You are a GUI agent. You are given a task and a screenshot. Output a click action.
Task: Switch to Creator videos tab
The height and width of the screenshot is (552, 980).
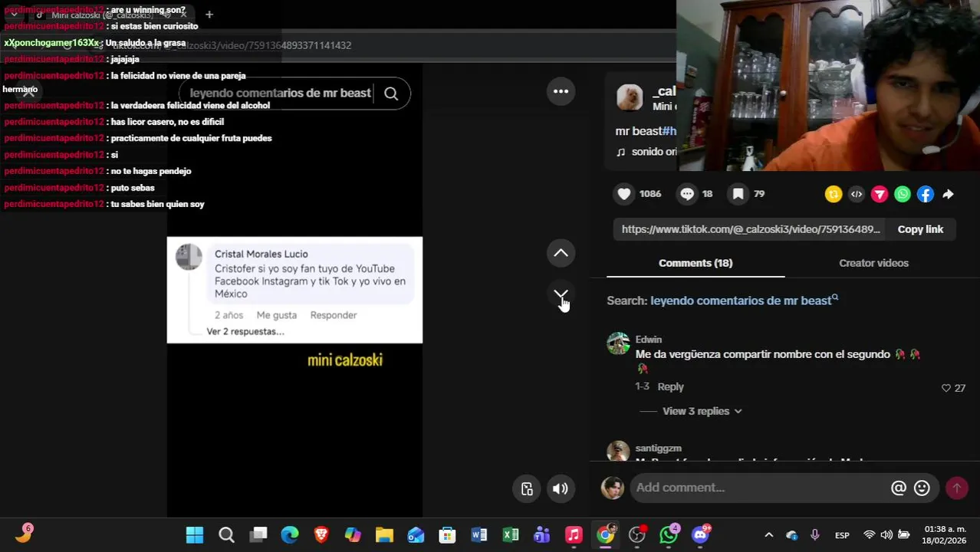tap(873, 263)
